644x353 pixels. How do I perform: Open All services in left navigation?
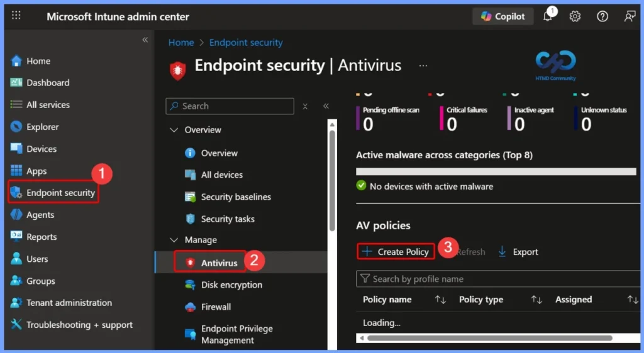[x=40, y=105]
